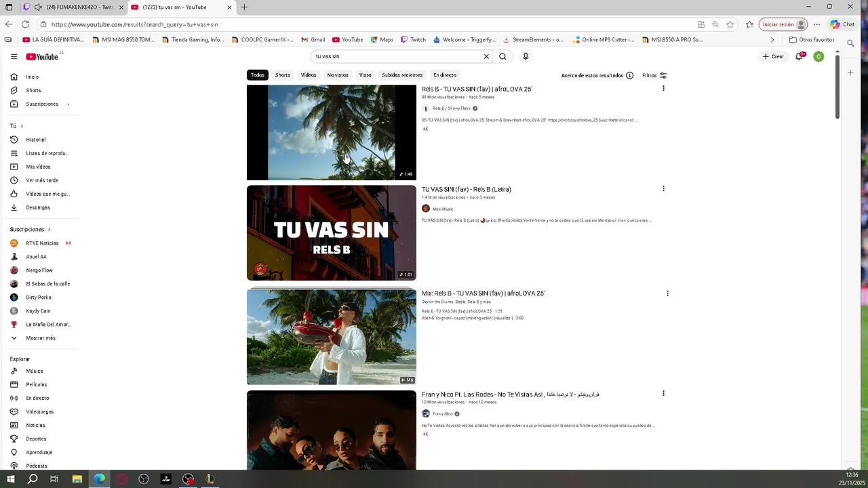Image resolution: width=868 pixels, height=488 pixels.
Task: Open Música in Explorar section
Action: (x=39, y=371)
